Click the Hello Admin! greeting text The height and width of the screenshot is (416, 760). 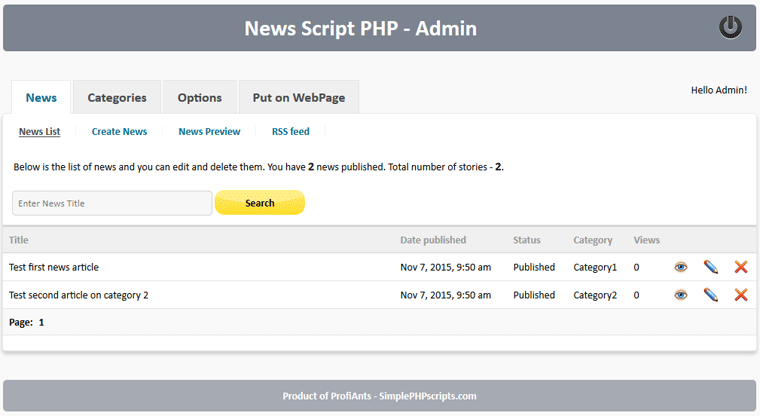[719, 90]
